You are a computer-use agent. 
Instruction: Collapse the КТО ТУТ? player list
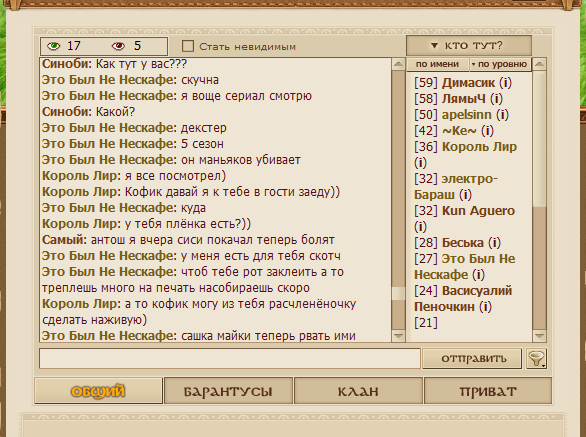pyautogui.click(x=469, y=46)
